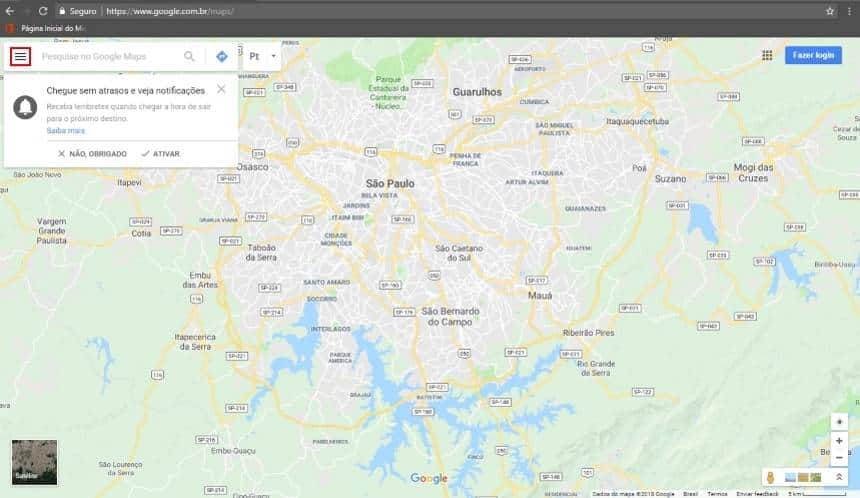Viewport: 860px width, 498px height.
Task: Click the Rio Grande da Serra label
Action: (596, 368)
